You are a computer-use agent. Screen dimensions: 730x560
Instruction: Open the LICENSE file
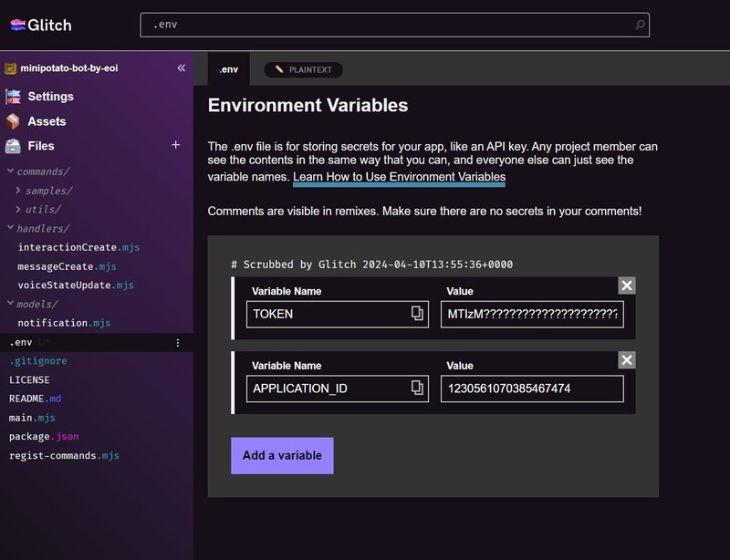pyautogui.click(x=29, y=379)
